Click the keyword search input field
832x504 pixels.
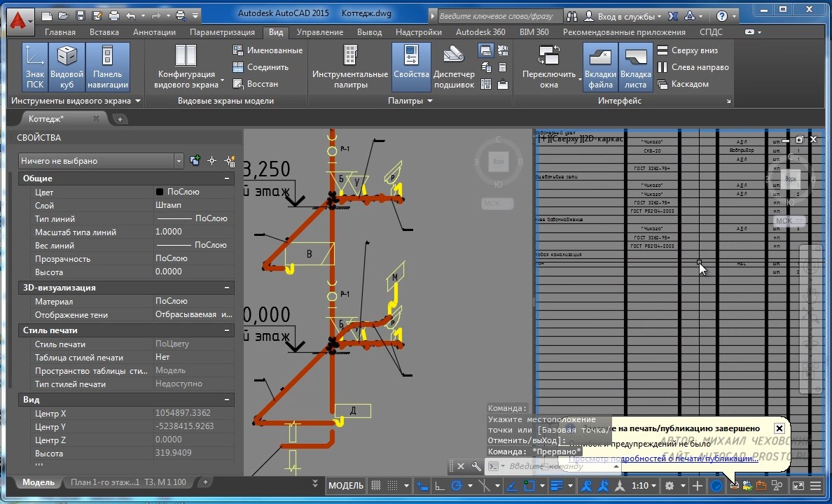tap(499, 16)
